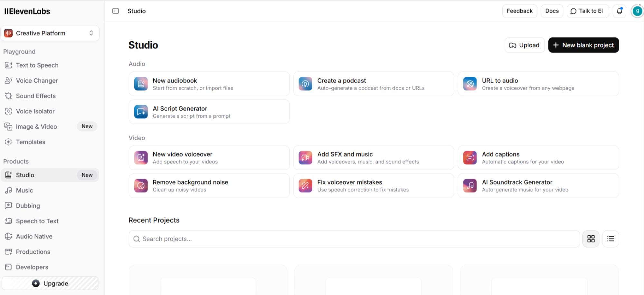Image resolution: width=644 pixels, height=295 pixels.
Task: Click the Upgrade button
Action: [50, 283]
